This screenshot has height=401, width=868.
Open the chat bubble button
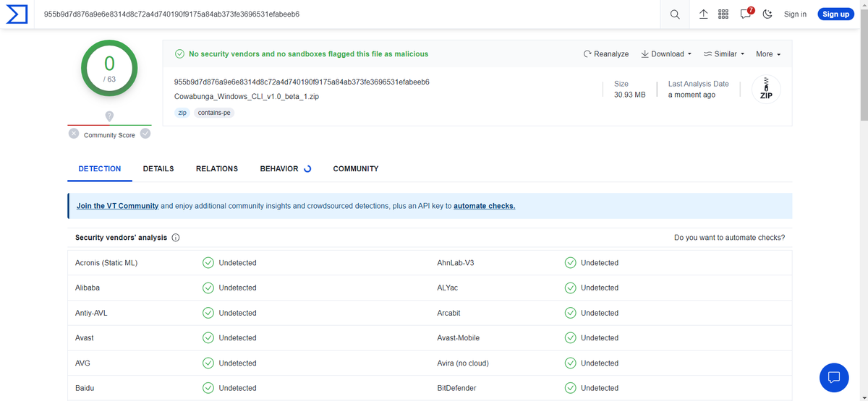834,377
